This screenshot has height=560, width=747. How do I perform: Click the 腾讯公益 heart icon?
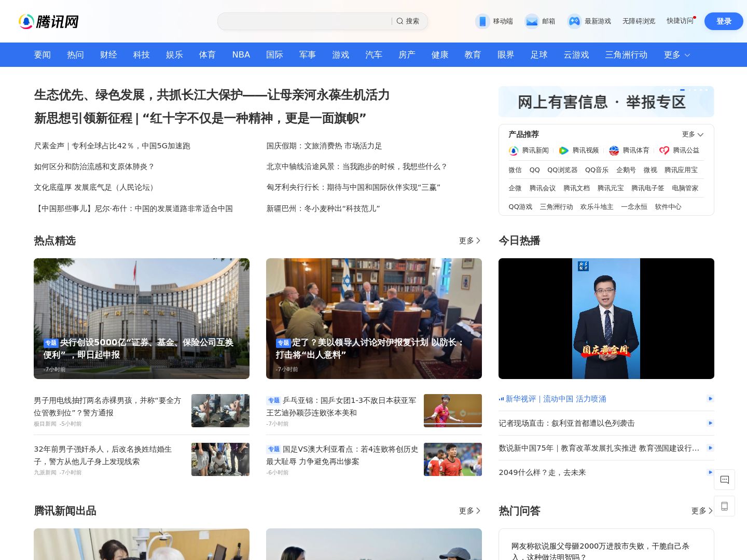click(x=665, y=150)
